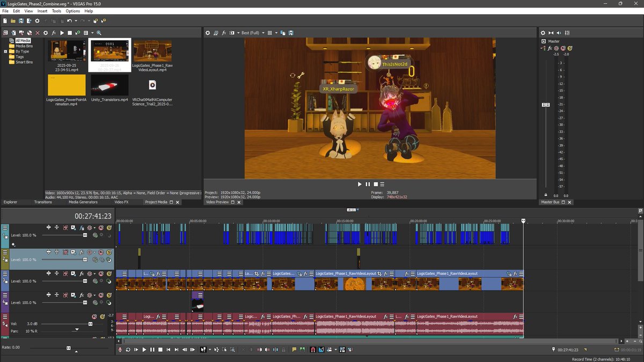The width and height of the screenshot is (644, 362).
Task: Open the Tools menu
Action: (56, 11)
